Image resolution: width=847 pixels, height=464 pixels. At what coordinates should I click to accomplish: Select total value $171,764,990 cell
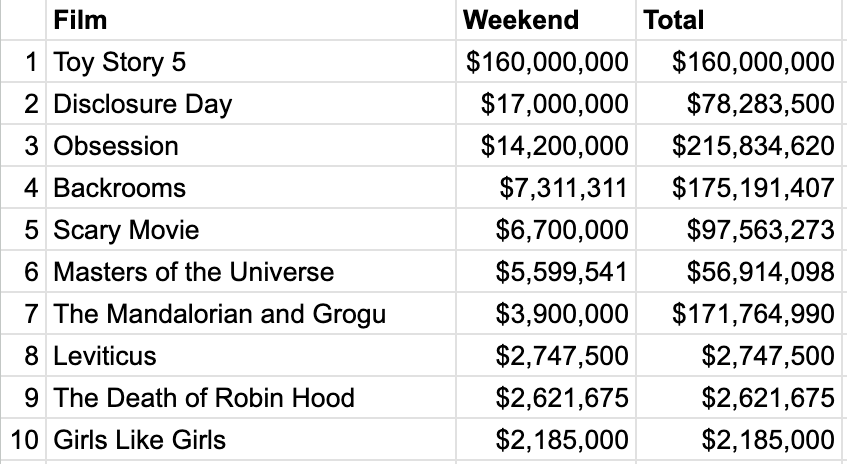coord(739,313)
